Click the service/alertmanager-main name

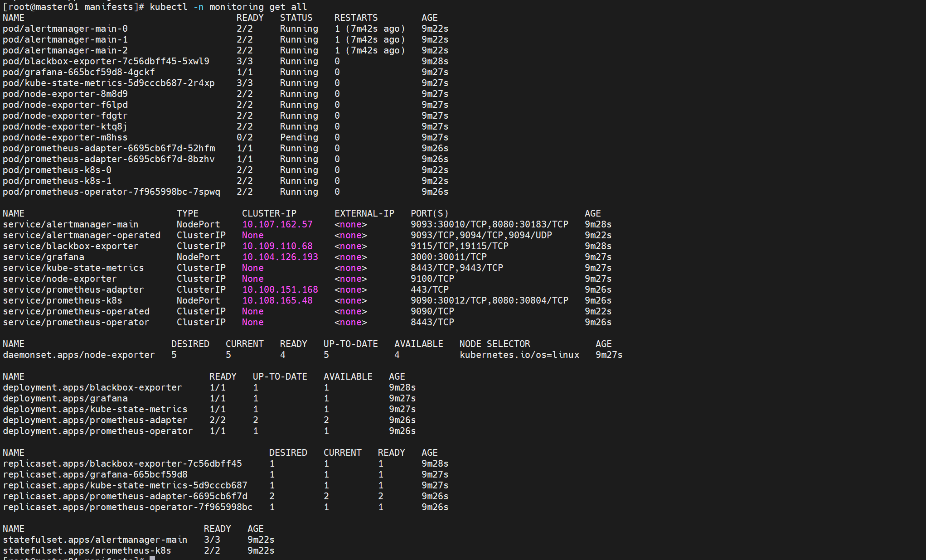click(x=71, y=224)
